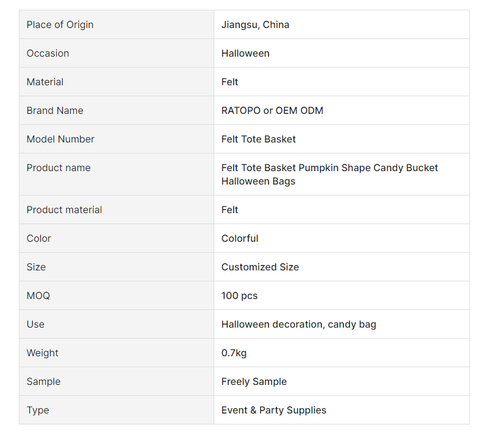Select the RATOPO or OEM ODM value
Screen dimensions: 504x433
pos(272,111)
